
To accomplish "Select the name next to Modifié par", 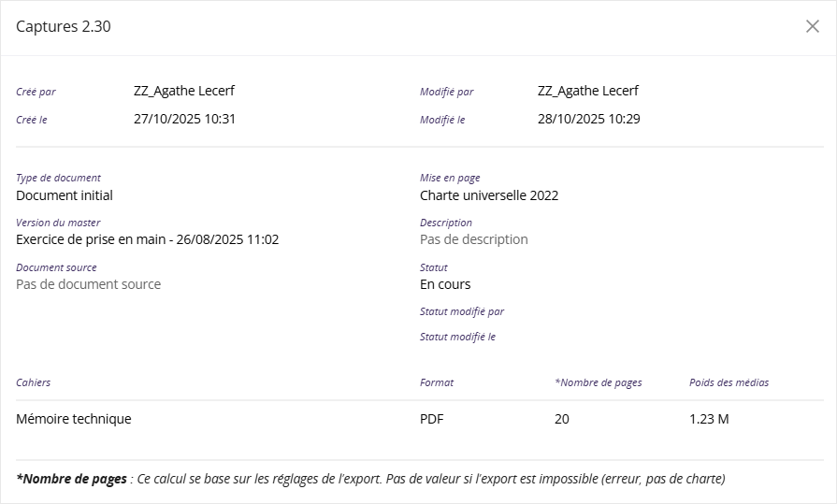I will [588, 91].
